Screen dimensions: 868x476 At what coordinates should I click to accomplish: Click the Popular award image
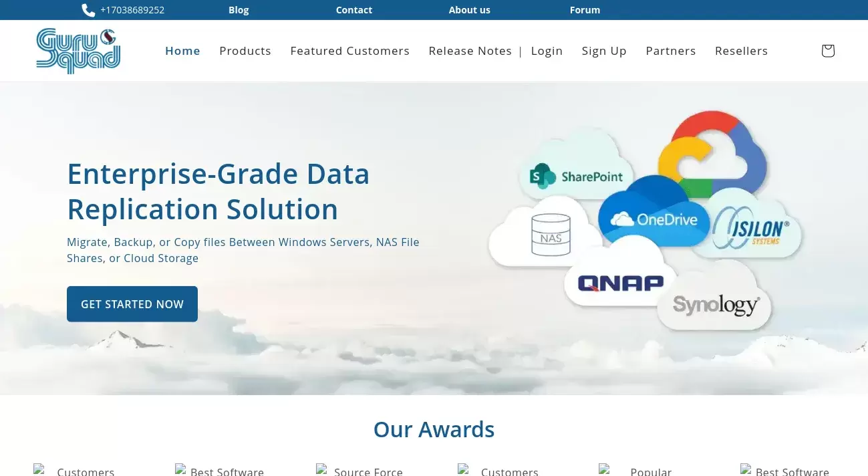[645, 470]
